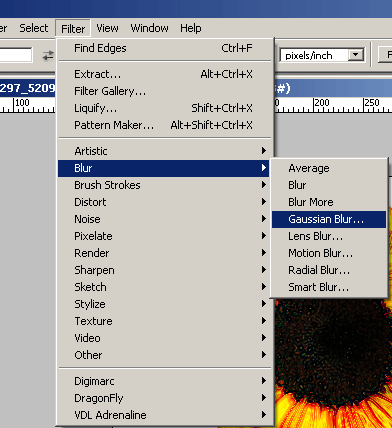Choose Blur More filter
392x428 pixels.
329,202
